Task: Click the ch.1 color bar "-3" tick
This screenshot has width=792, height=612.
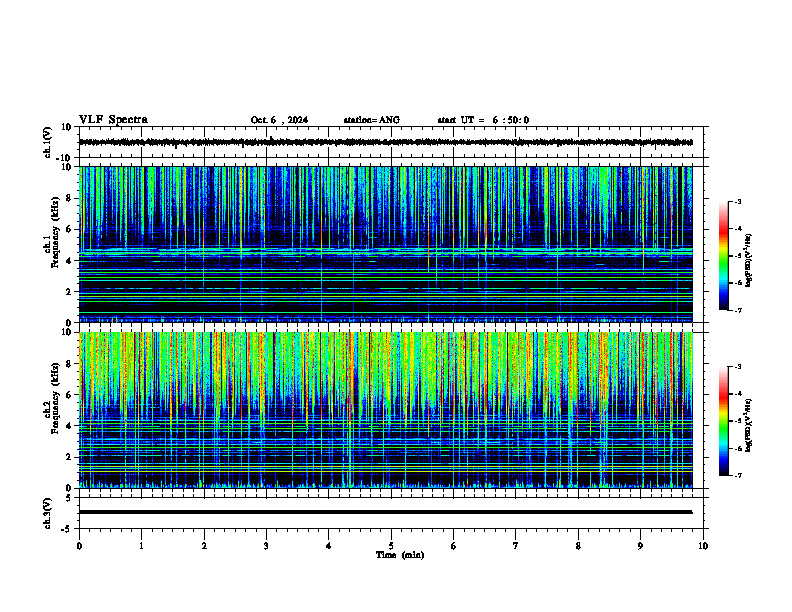Action: pos(738,201)
